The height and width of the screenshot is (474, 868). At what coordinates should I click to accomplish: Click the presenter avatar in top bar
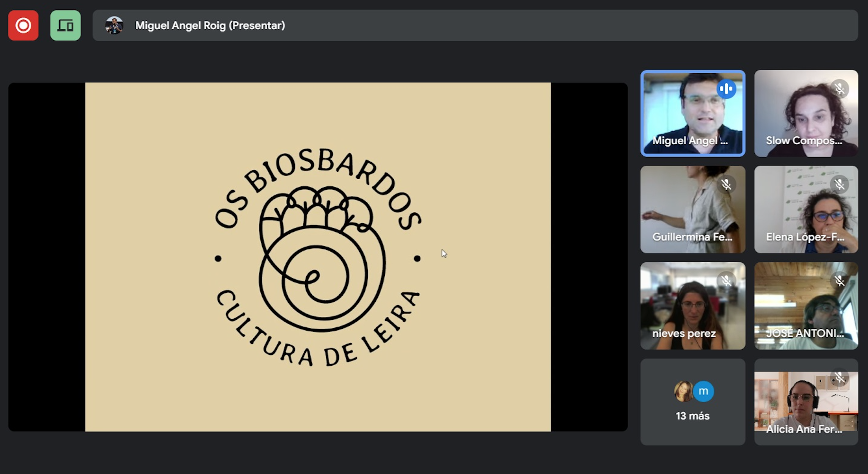point(114,26)
